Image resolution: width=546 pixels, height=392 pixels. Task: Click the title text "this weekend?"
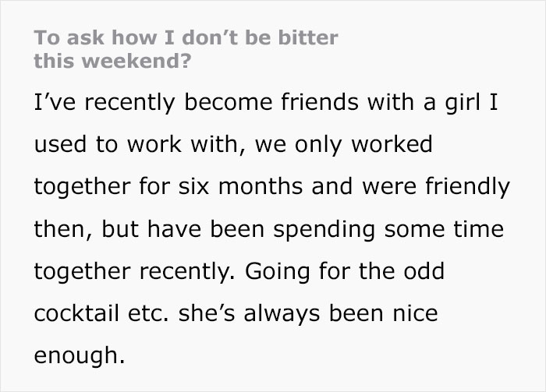111,62
